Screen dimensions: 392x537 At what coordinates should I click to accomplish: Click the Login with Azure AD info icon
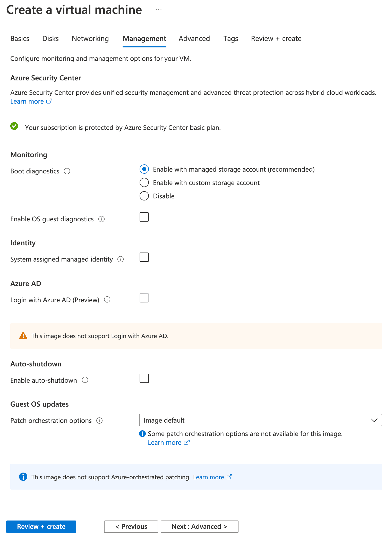point(107,299)
